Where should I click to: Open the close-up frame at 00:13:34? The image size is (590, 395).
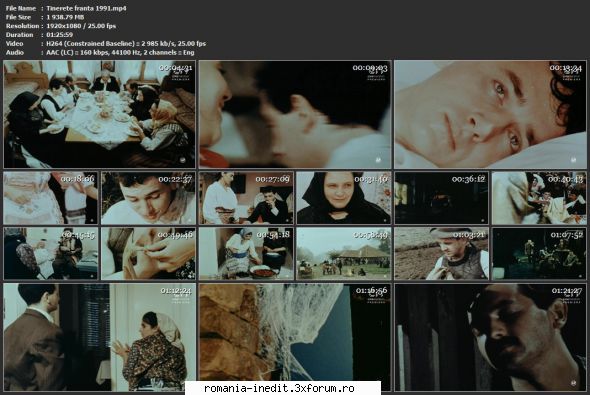[490, 114]
